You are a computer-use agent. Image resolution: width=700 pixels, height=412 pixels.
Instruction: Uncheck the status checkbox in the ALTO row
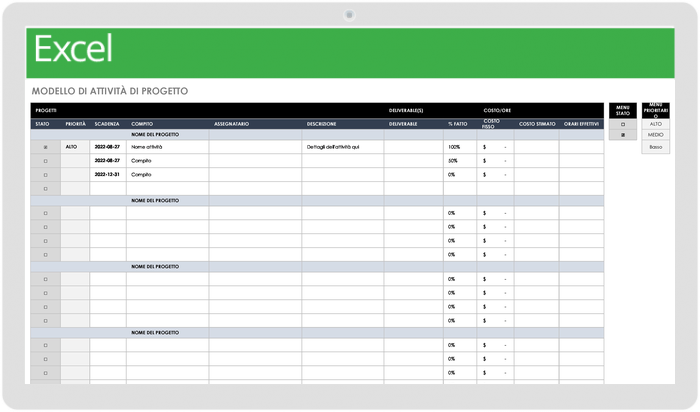(x=46, y=147)
